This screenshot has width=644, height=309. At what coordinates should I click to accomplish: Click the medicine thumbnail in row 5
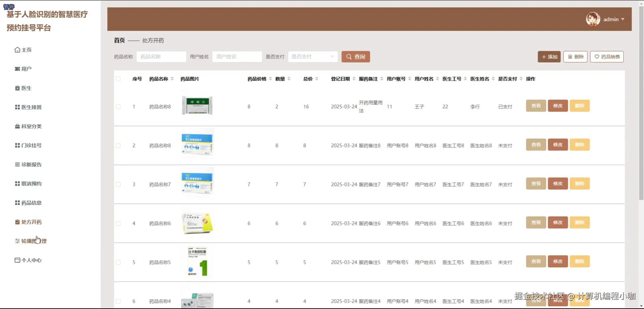pos(197,261)
